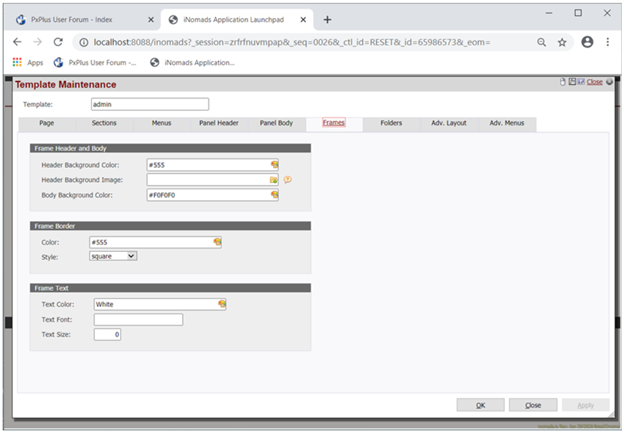This screenshot has width=624, height=434.
Task: Expand the border Style dropdown
Action: coord(113,256)
